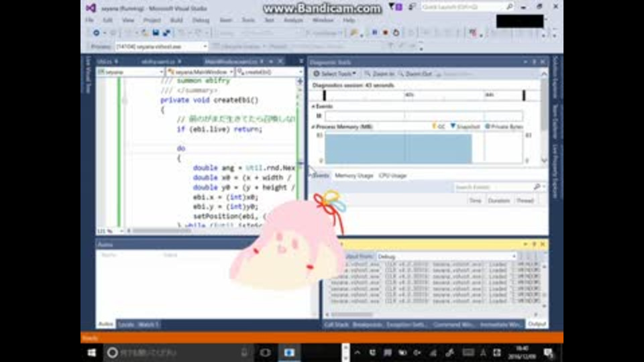This screenshot has height=362, width=644.
Task: Collapse the Events section in Diagnostic Tools
Action: [313, 107]
